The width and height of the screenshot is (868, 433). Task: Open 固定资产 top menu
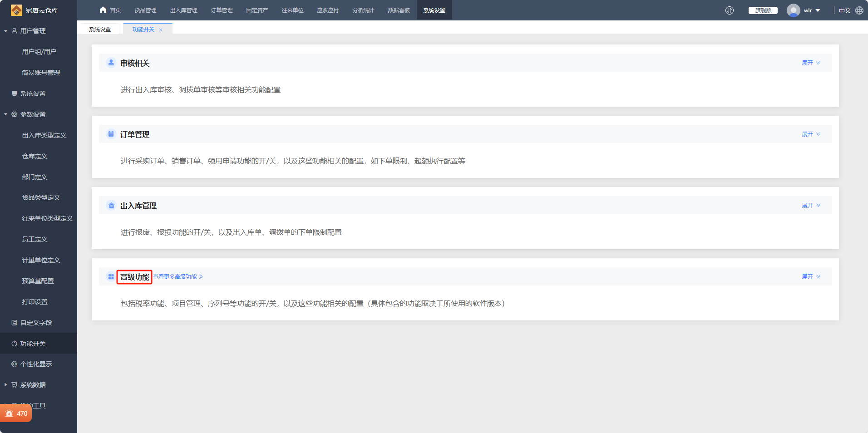pyautogui.click(x=257, y=10)
